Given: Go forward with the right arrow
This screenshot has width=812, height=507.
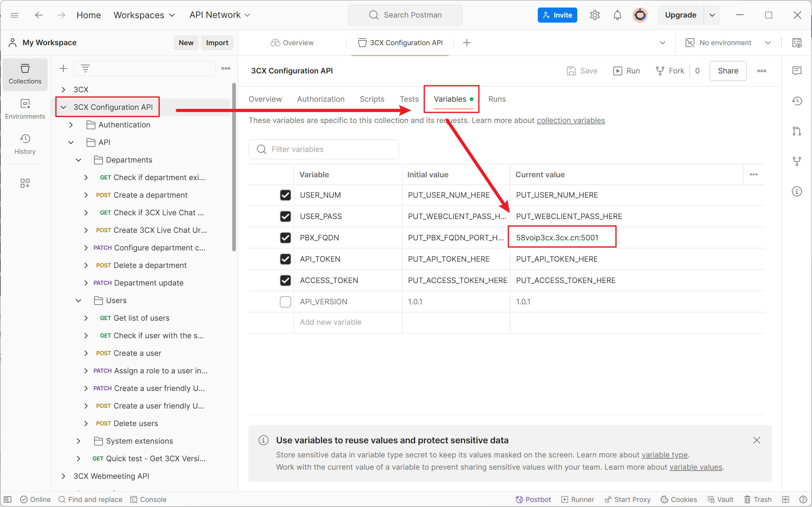Looking at the screenshot, I should tap(61, 15).
